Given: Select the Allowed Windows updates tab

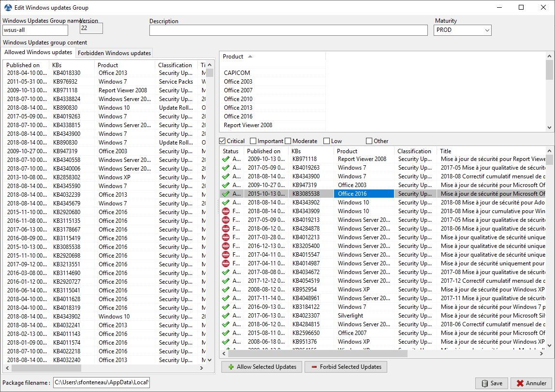Looking at the screenshot, I should (38, 52).
